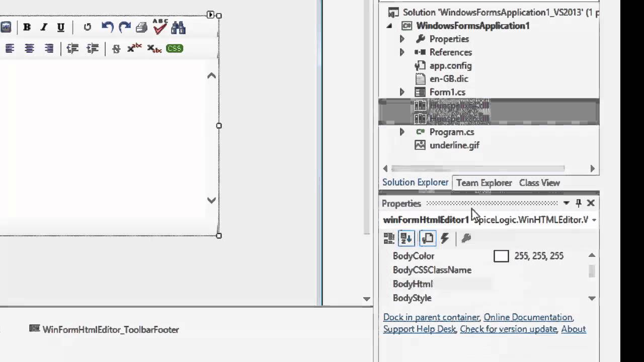Toggle Subscript formatting
Viewport: 644px width, 362px height.
[154, 49]
